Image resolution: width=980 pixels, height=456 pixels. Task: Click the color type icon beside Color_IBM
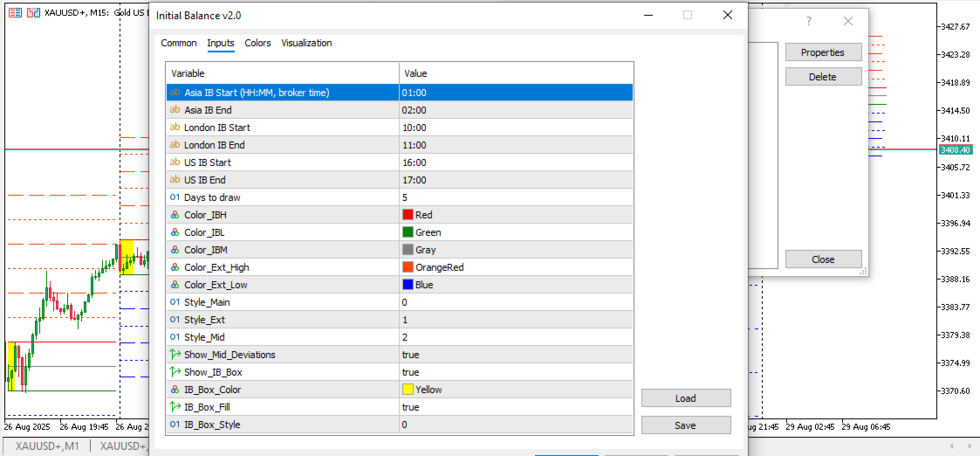point(175,250)
